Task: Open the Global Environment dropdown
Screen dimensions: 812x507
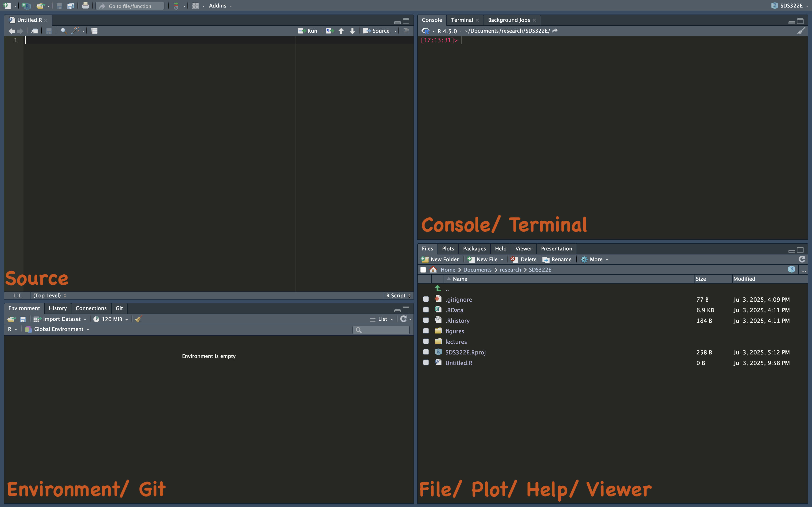Action: (58, 329)
